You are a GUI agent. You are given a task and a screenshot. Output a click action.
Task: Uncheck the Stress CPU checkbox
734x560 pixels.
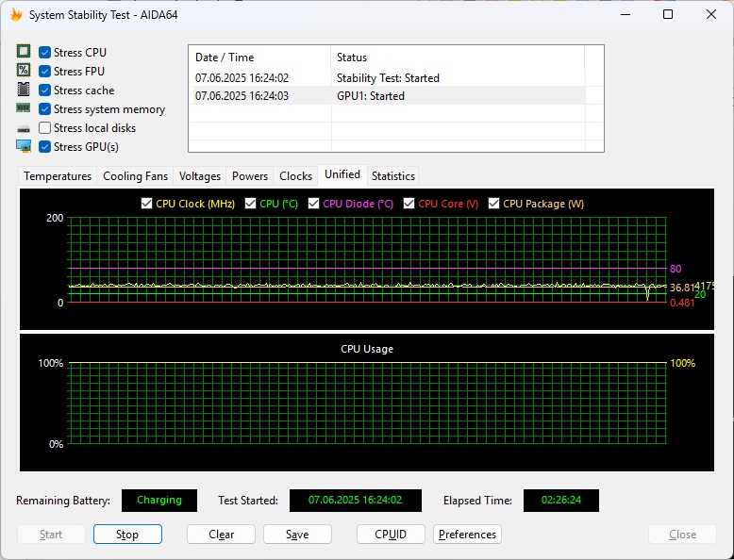pos(45,52)
